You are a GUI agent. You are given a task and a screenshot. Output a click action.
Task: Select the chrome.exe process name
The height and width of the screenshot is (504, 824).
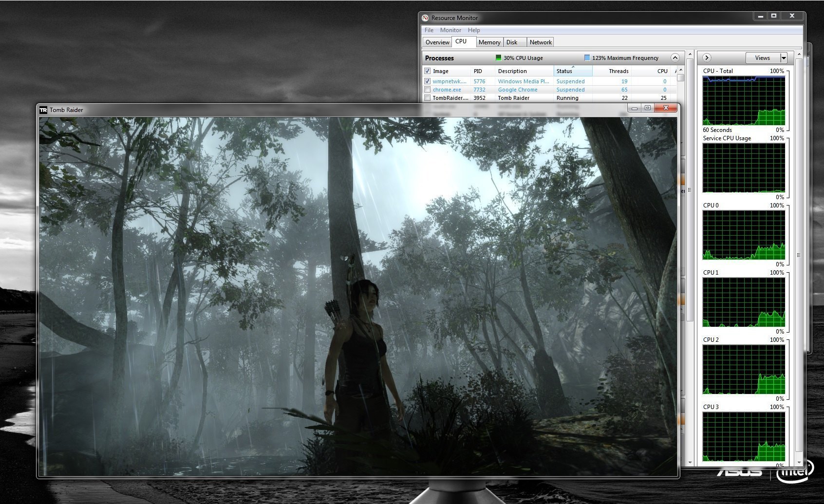pos(447,90)
